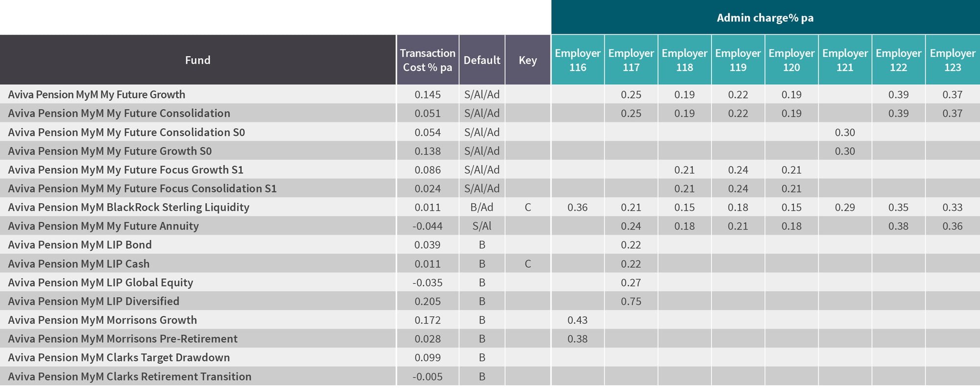Click the 0.75 admin charge cell
The width and height of the screenshot is (980, 392).
tap(631, 301)
